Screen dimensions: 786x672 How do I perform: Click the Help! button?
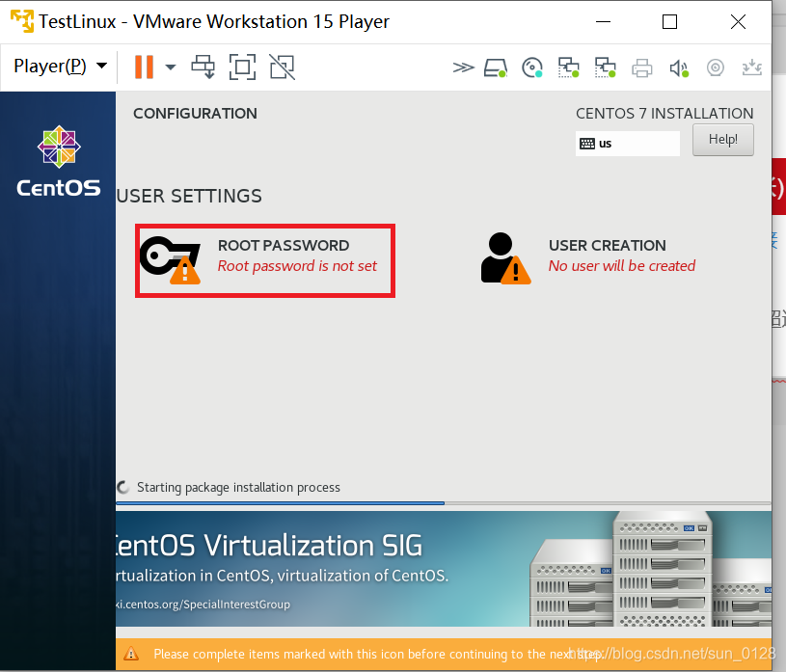click(x=723, y=140)
